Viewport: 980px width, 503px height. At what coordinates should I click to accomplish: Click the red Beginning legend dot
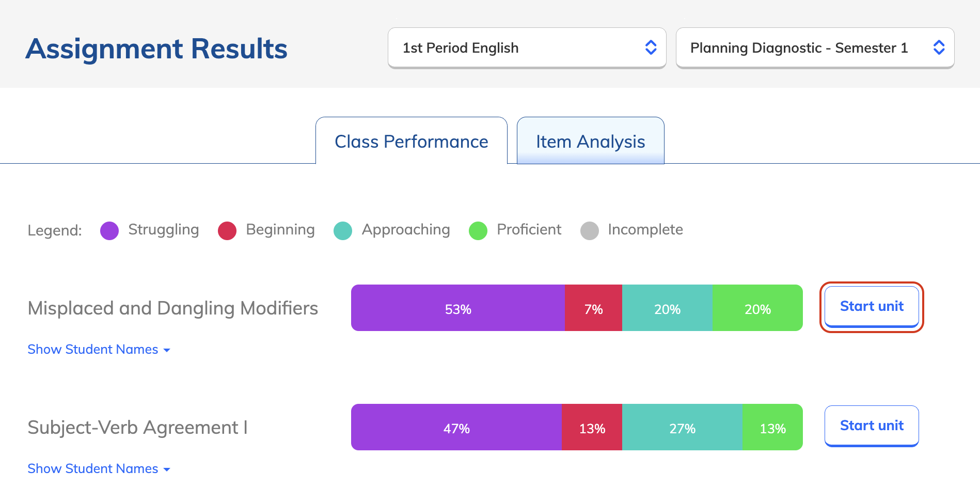(x=227, y=231)
